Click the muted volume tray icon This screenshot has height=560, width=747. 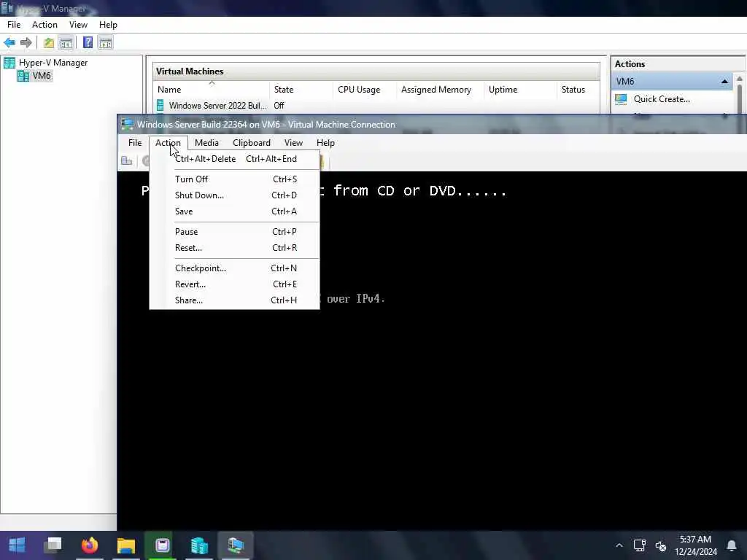pyautogui.click(x=661, y=545)
